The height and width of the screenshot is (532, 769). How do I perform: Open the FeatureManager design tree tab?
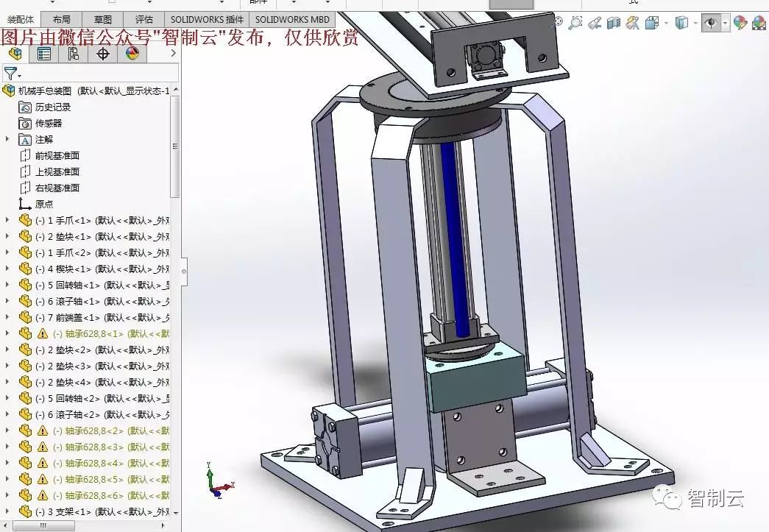coord(15,54)
